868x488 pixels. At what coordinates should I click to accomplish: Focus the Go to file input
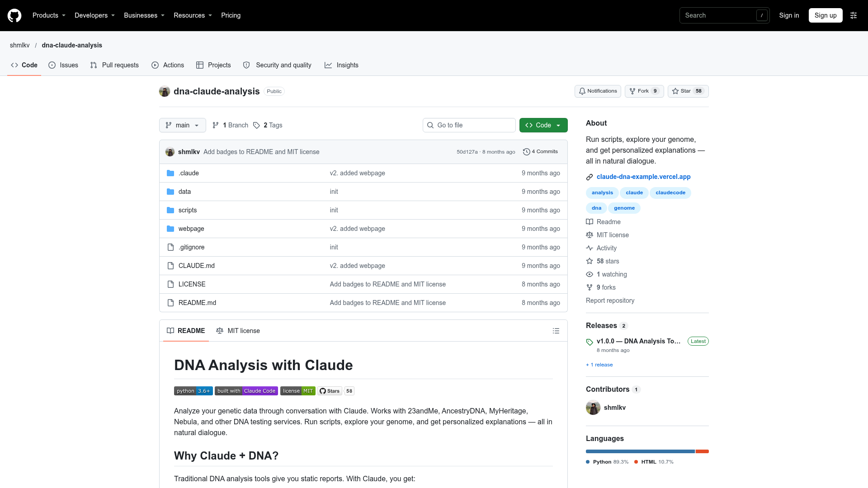click(469, 125)
